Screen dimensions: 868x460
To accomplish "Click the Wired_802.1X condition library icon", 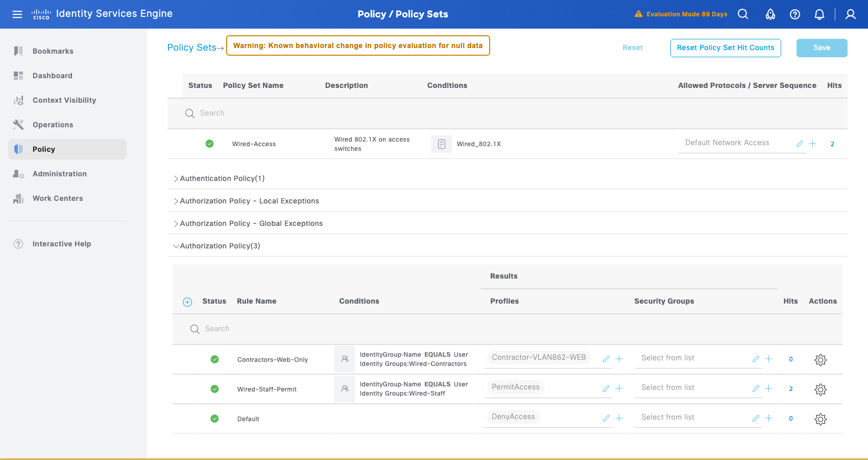I will pyautogui.click(x=442, y=144).
